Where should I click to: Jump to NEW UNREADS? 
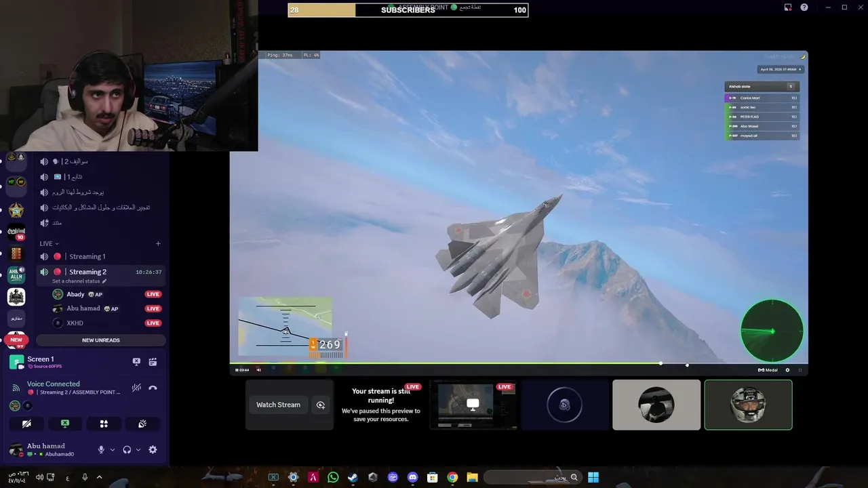(x=100, y=340)
